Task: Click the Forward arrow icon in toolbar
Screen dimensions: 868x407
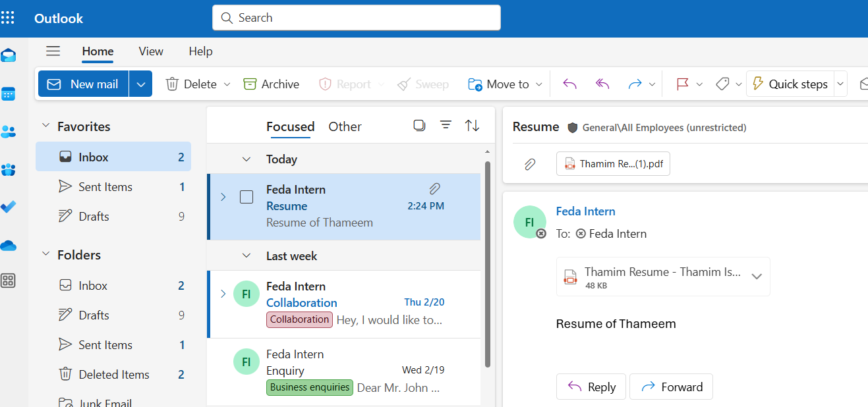Action: pyautogui.click(x=635, y=84)
